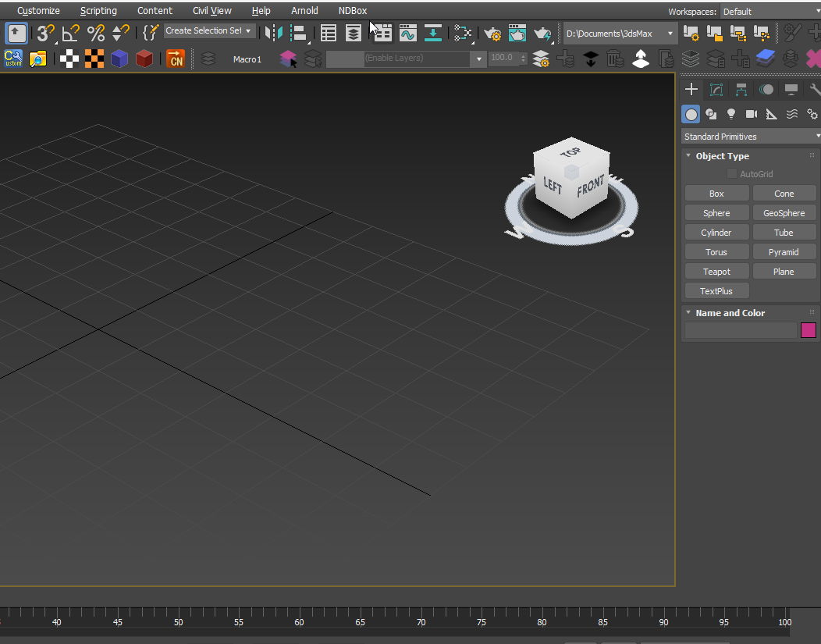Open the Scripting menu

(98, 10)
